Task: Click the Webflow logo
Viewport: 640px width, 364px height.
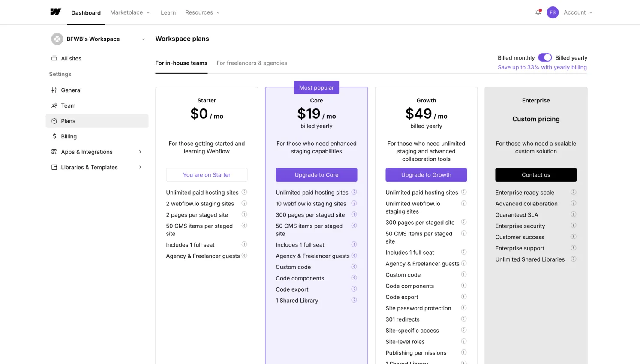Action: (56, 12)
